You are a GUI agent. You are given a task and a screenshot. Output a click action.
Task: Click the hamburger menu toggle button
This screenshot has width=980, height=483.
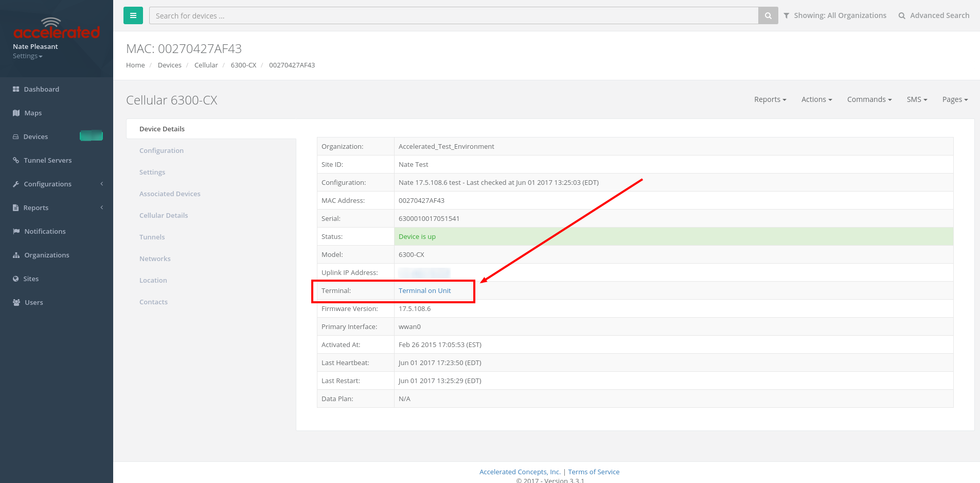tap(133, 15)
